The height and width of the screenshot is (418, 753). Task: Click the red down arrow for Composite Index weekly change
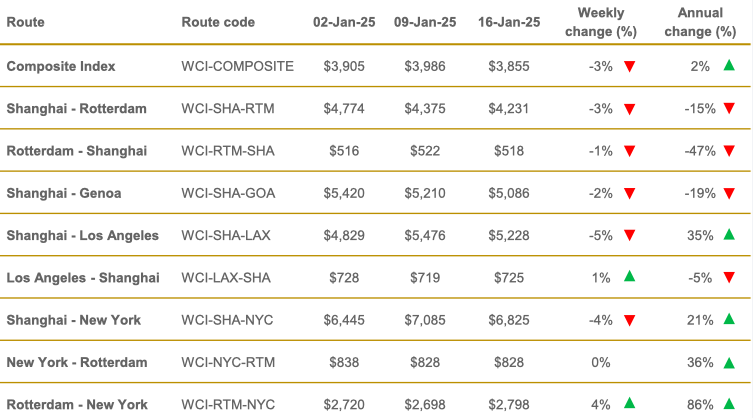pyautogui.click(x=630, y=66)
